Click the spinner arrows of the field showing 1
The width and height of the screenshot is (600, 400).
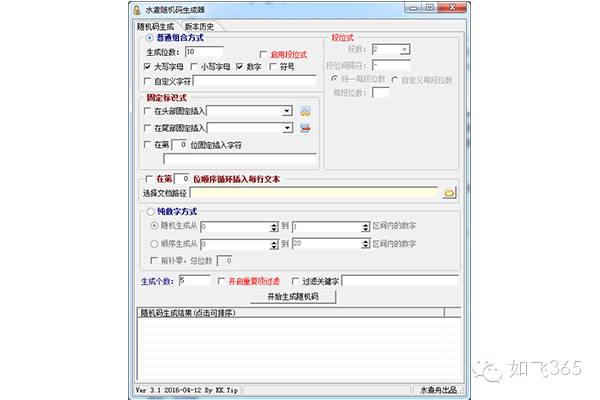coord(365,227)
